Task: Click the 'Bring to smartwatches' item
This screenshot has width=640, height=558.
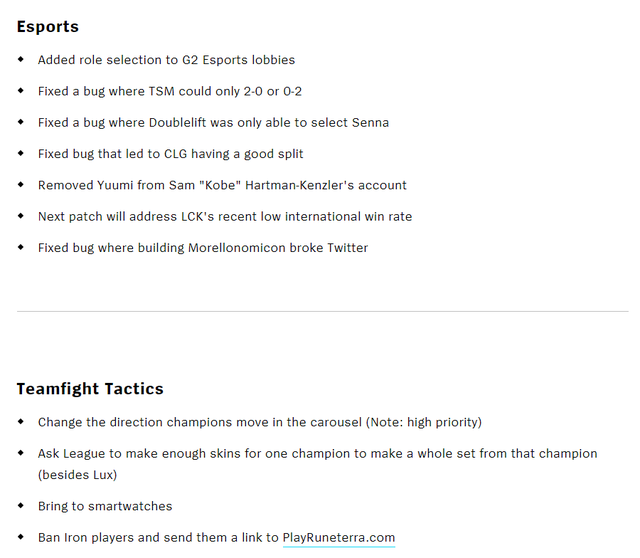Action: click(x=105, y=506)
